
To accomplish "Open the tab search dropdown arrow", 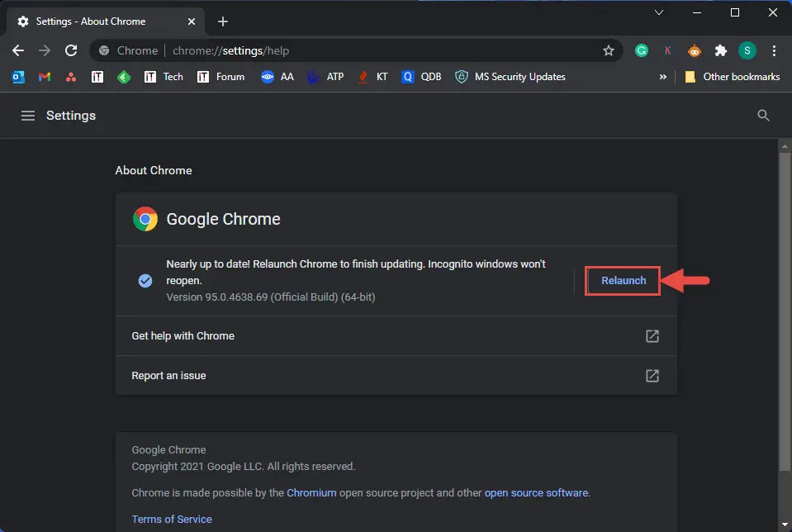I will [x=659, y=12].
